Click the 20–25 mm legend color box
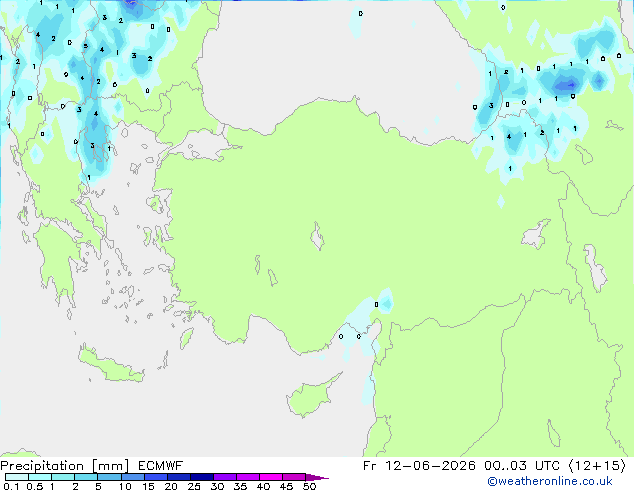The image size is (634, 490). point(179,477)
